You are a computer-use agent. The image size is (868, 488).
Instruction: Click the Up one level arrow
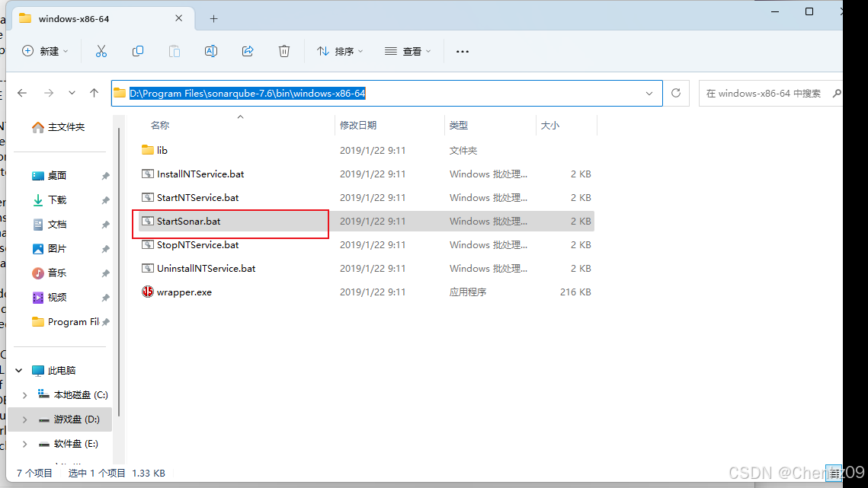[x=94, y=93]
